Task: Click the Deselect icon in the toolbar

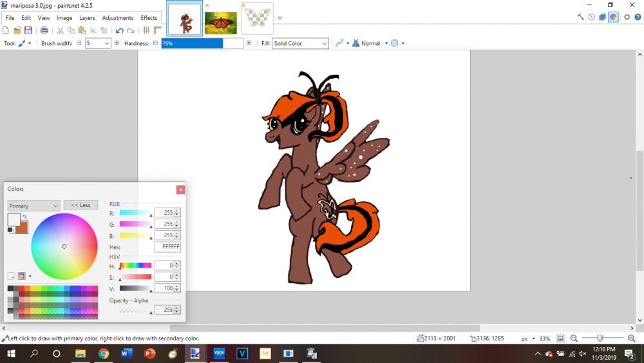Action: tap(104, 30)
